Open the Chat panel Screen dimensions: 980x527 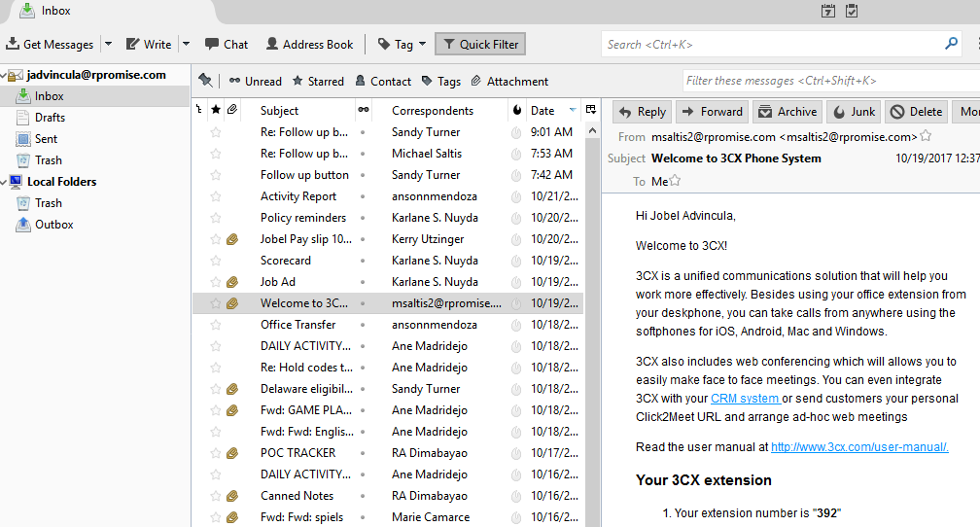tap(226, 44)
